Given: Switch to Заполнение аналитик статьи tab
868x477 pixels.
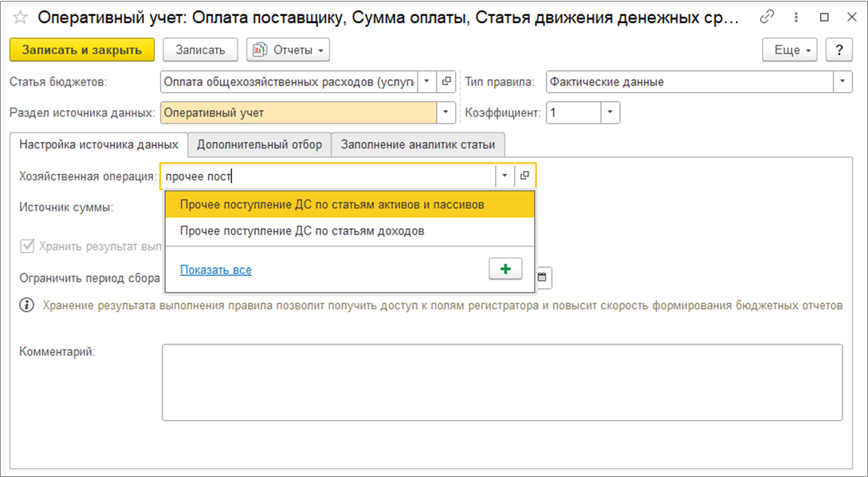Looking at the screenshot, I should pos(418,144).
